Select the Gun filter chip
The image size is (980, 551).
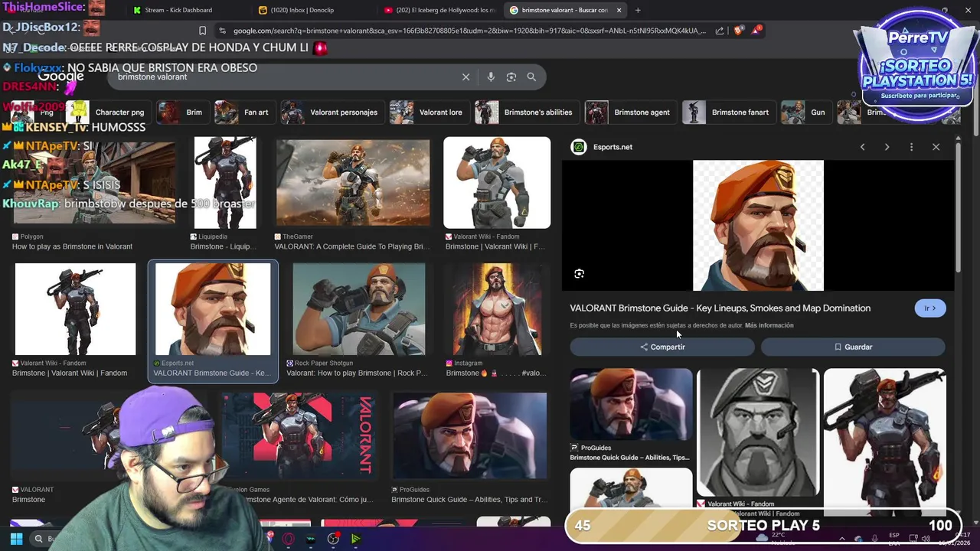point(806,112)
